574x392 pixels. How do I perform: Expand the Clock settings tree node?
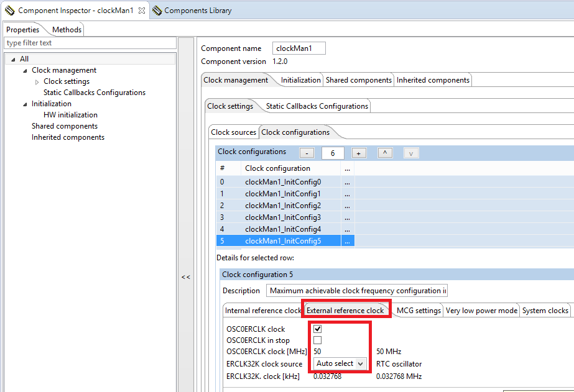[x=37, y=82]
